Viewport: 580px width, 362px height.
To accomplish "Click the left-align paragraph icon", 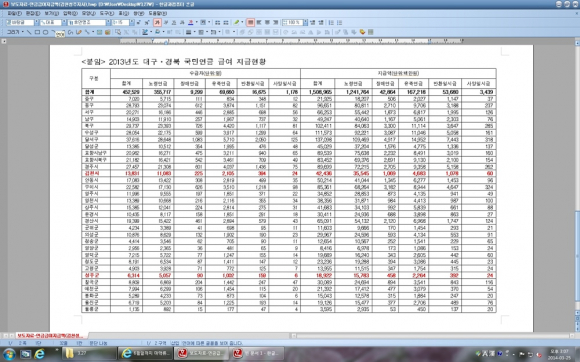I will (x=259, y=23).
